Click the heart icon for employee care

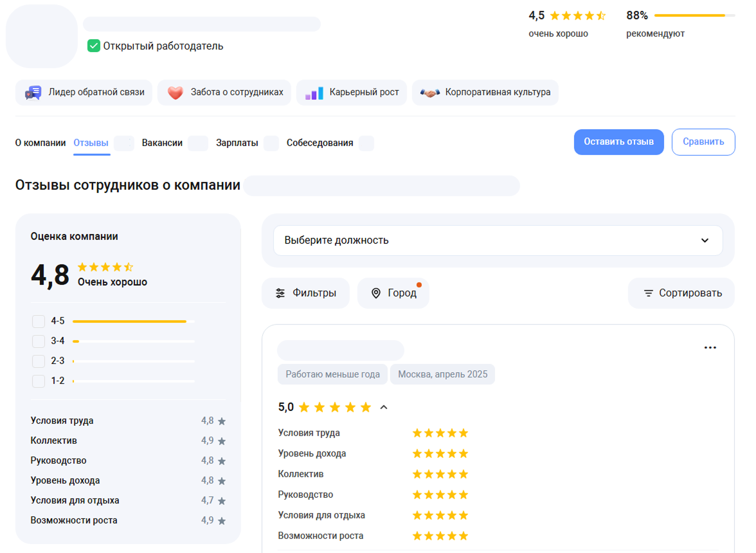pyautogui.click(x=175, y=93)
